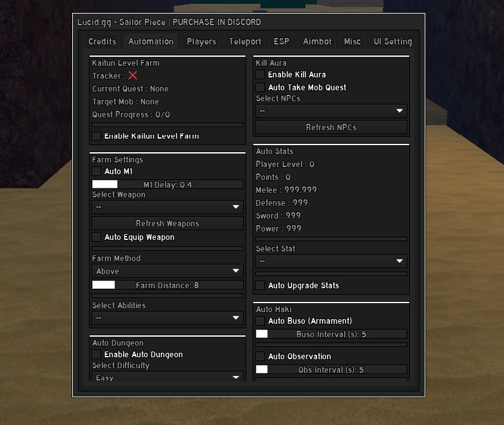Turn on Enable Kill Aura
Viewport: 504px width, 425px height.
[x=260, y=75]
